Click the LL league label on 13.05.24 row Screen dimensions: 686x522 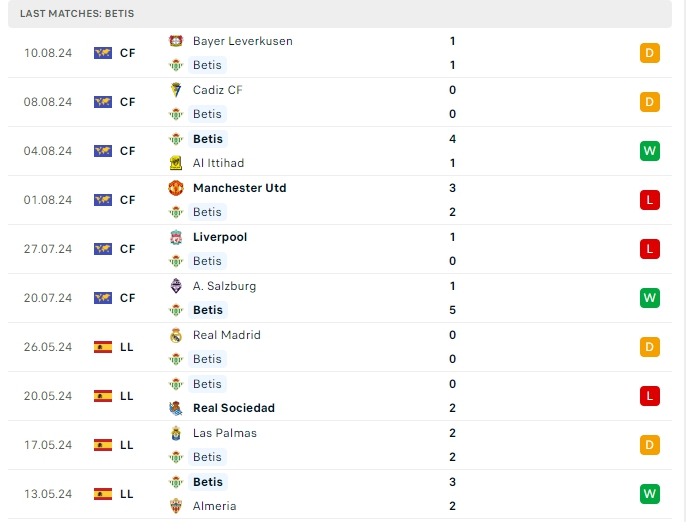pos(127,494)
